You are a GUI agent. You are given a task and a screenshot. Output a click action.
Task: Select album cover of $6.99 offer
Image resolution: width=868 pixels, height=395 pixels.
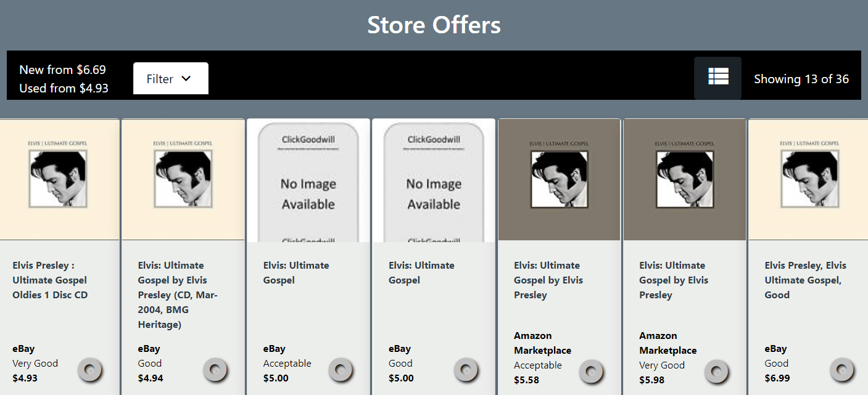click(x=809, y=179)
